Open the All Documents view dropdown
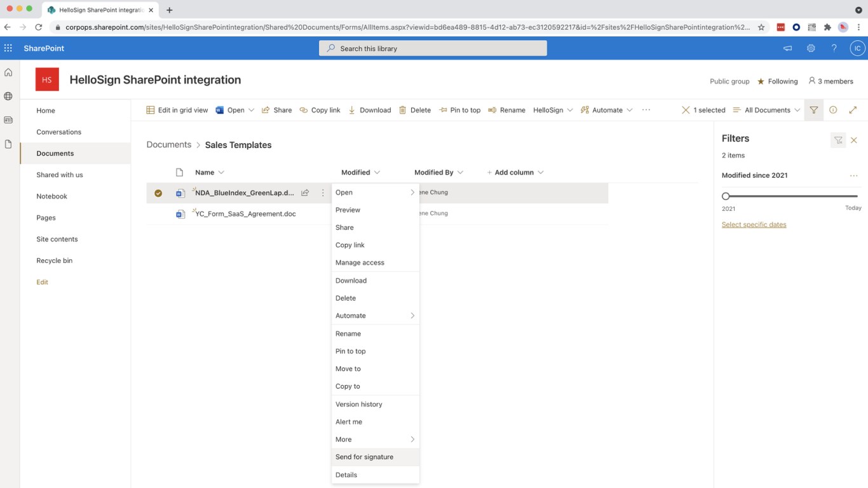This screenshot has height=488, width=868. point(766,110)
